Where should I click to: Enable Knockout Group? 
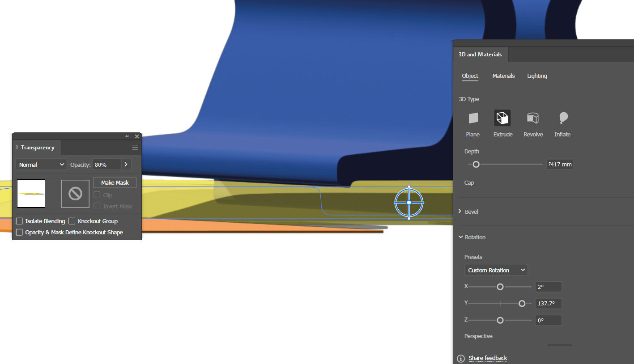[72, 221]
